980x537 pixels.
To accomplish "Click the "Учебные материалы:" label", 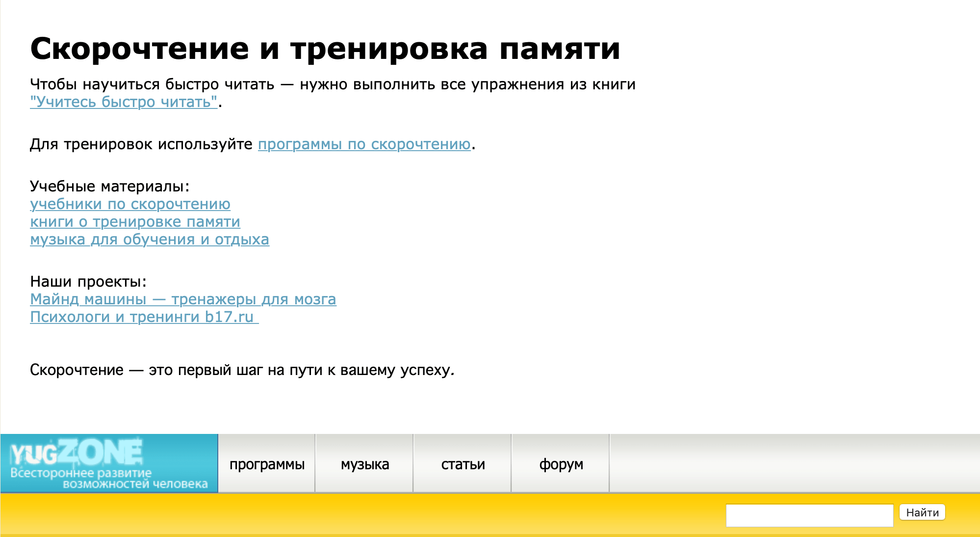I will point(109,187).
